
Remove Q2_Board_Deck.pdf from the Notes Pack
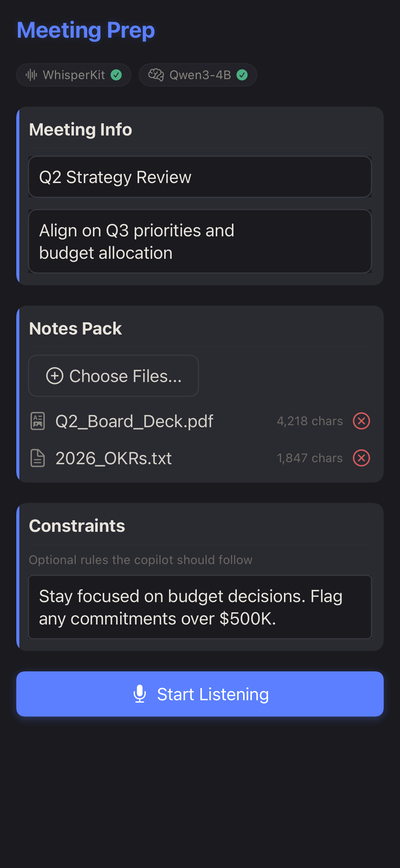[x=361, y=421]
